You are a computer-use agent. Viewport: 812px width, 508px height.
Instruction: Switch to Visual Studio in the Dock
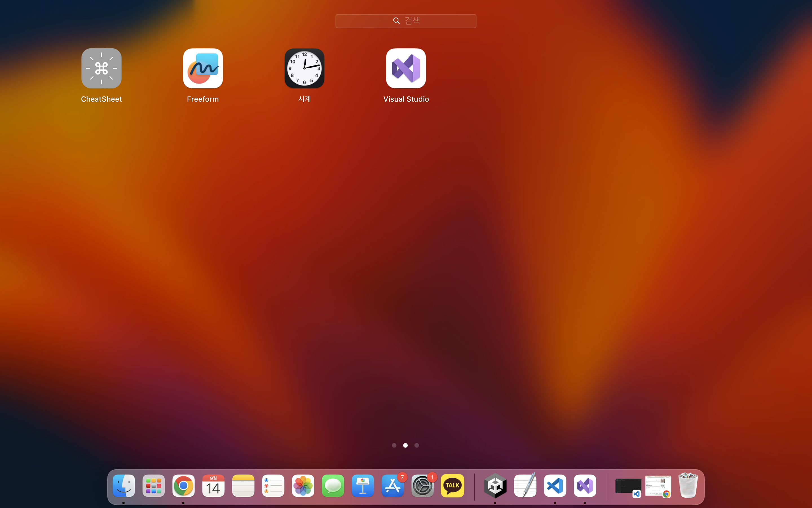coord(585,486)
